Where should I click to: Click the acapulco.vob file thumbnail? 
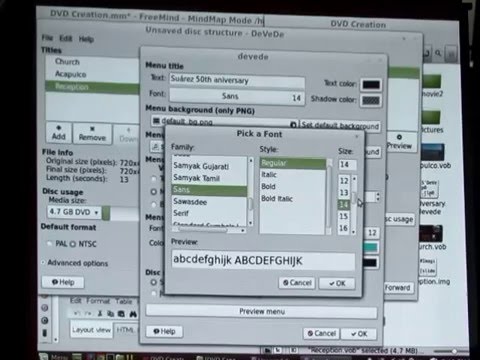[x=432, y=152]
